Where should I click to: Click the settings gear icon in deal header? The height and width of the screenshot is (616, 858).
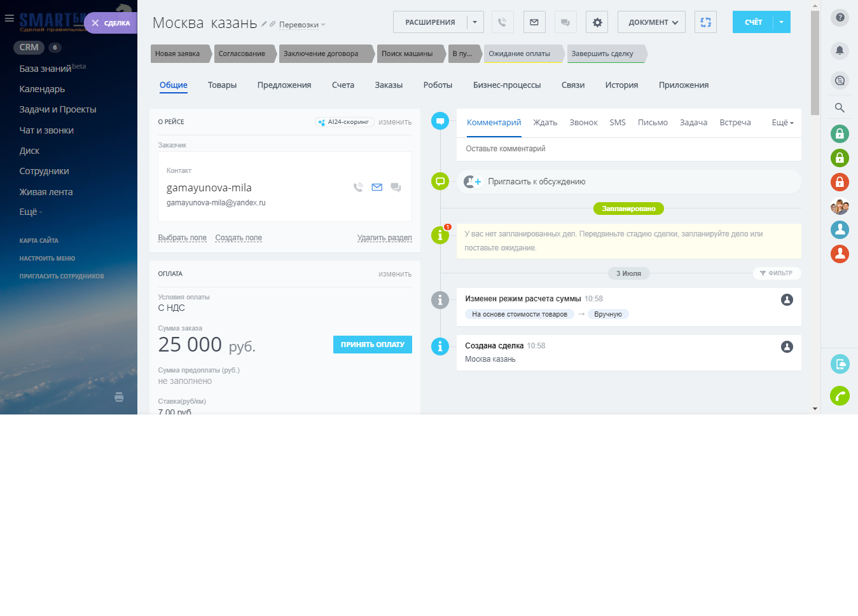[597, 22]
